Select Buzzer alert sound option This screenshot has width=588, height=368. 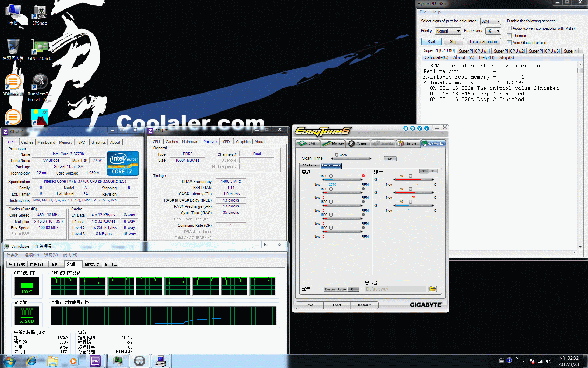click(330, 289)
